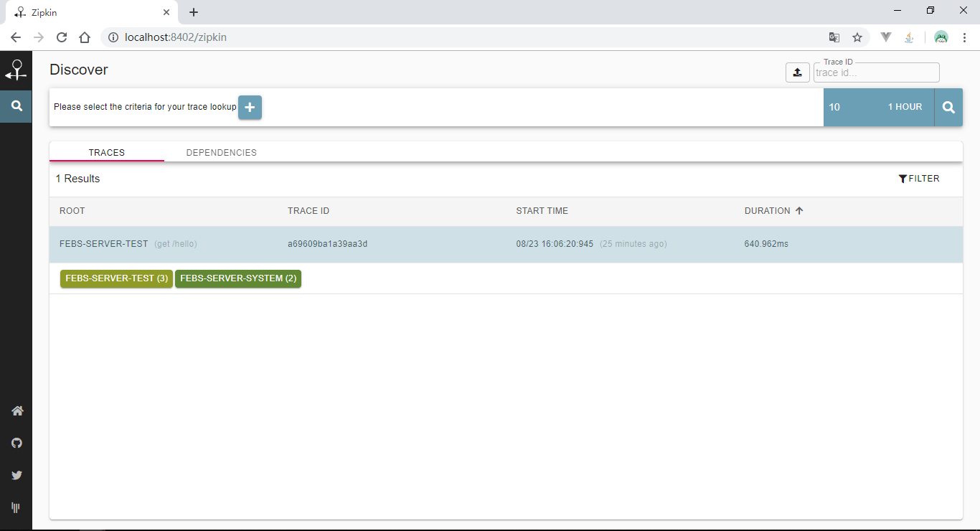Filter by the FEBS-SERVER-SYSTEM (2) badge
Viewport: 980px width, 531px height.
coord(238,278)
